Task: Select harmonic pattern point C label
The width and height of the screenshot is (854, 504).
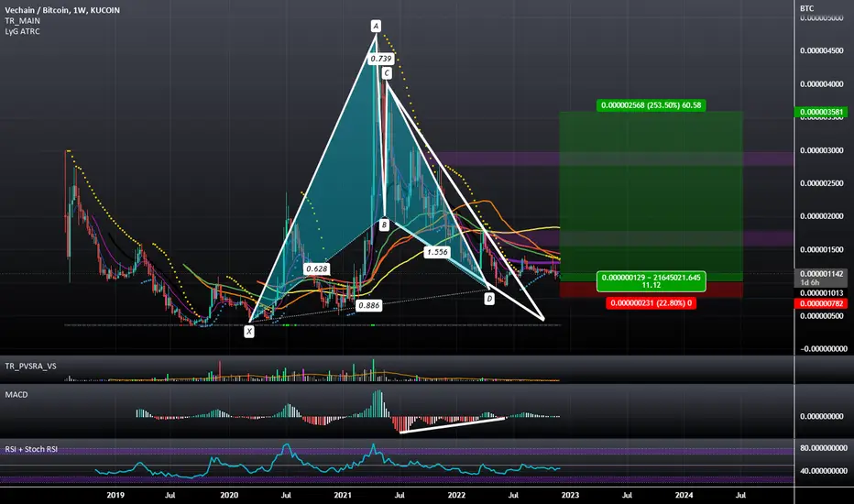Action: pyautogui.click(x=386, y=73)
